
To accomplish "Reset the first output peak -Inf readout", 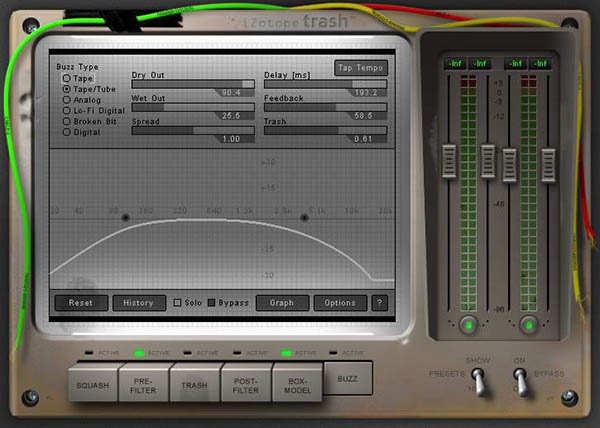I will (x=516, y=63).
